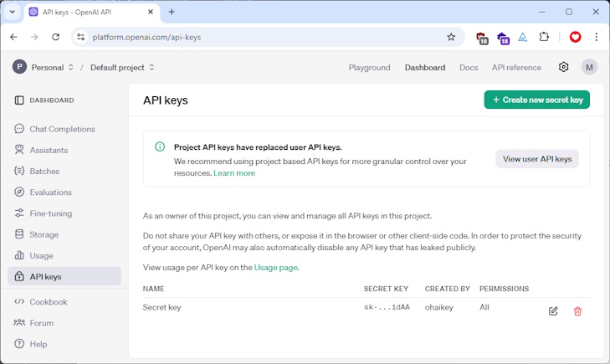Image resolution: width=610 pixels, height=364 pixels.
Task: Go back to the previous page
Action: [x=13, y=37]
